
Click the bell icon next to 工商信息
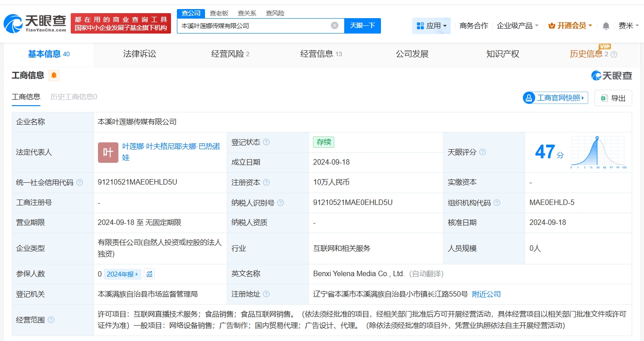point(54,76)
